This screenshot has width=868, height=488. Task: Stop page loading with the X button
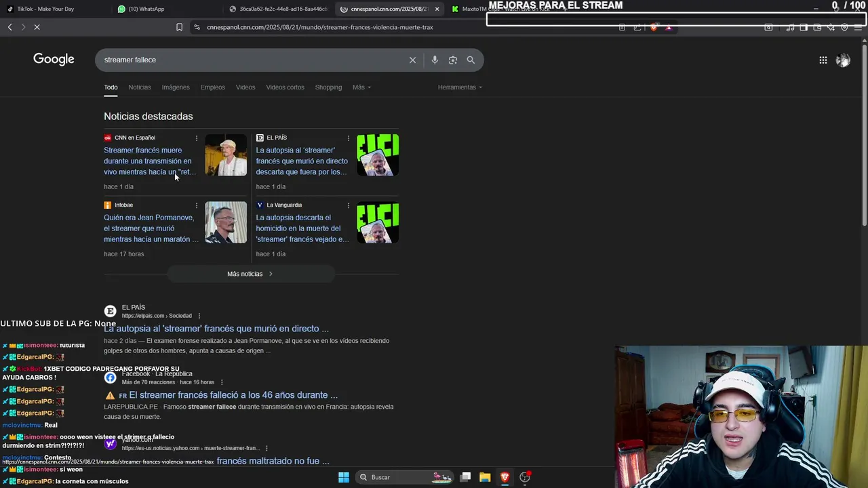37,27
